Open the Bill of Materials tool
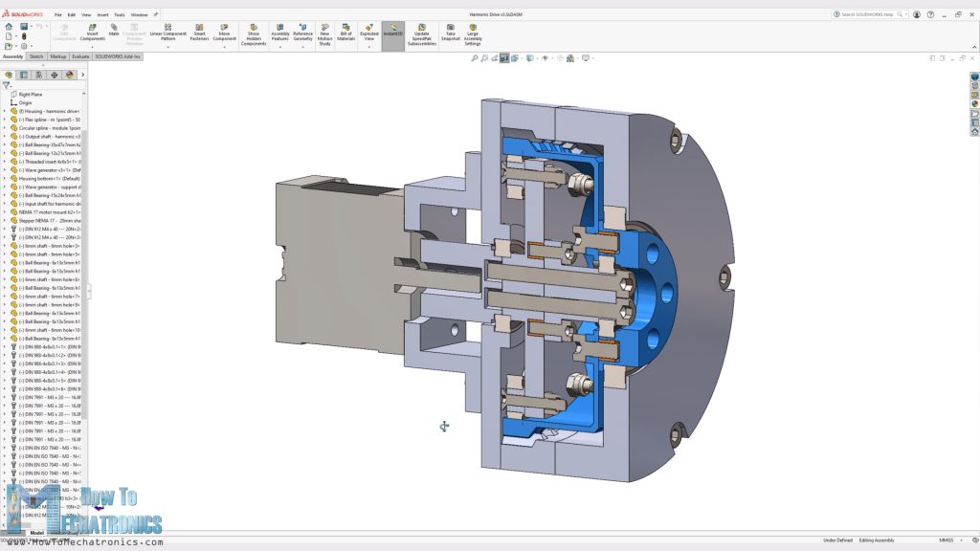The height and width of the screenshot is (551, 980). [345, 32]
